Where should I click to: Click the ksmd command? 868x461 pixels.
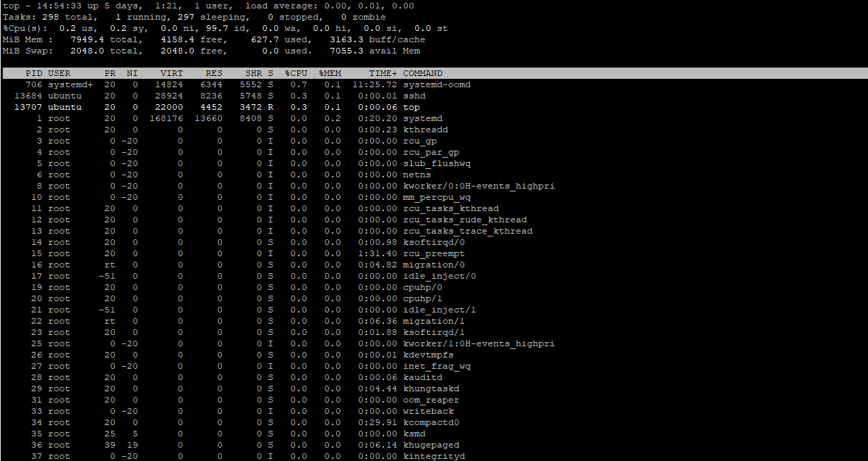pos(414,434)
